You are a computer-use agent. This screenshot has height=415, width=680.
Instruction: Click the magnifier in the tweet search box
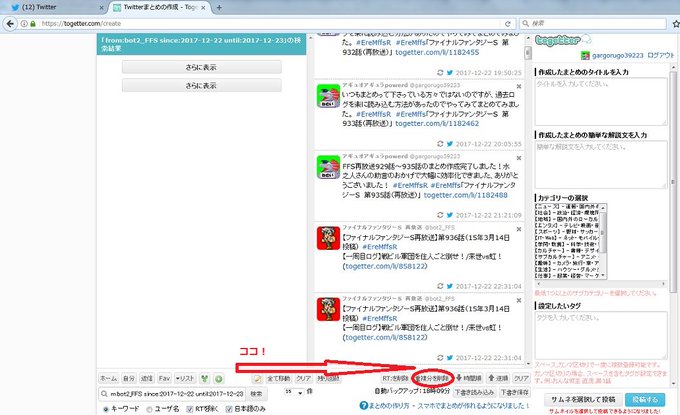tap(104, 394)
